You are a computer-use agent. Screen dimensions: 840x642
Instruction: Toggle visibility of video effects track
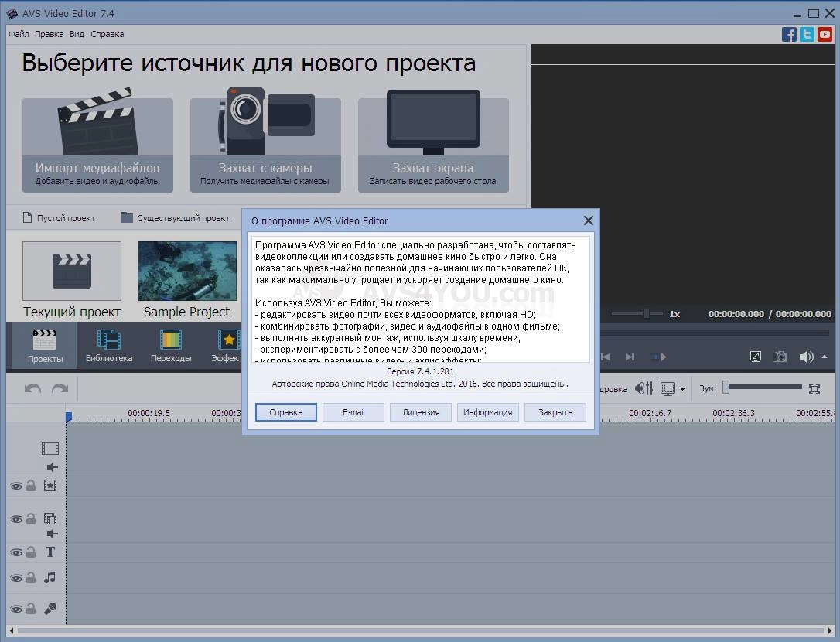coord(16,486)
